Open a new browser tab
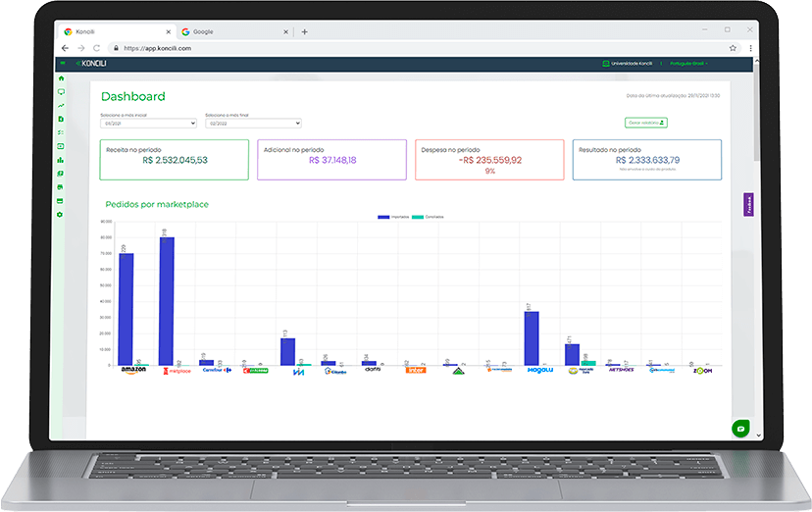This screenshot has width=812, height=512. point(304,32)
